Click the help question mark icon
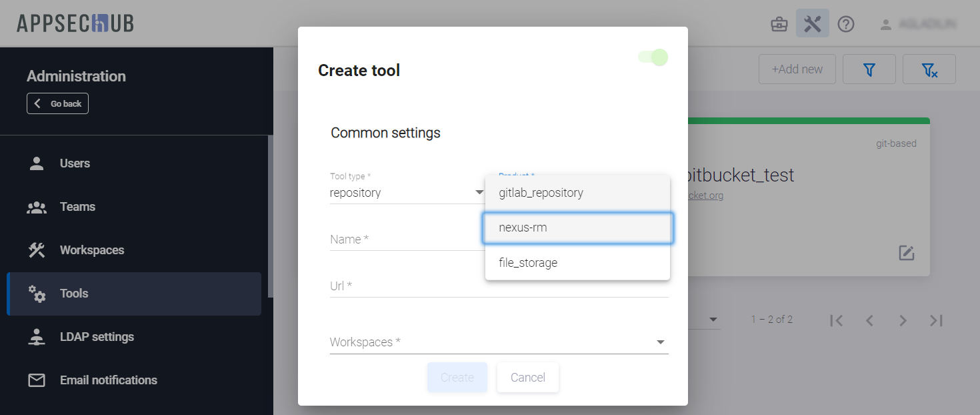Image resolution: width=980 pixels, height=415 pixels. (x=846, y=25)
